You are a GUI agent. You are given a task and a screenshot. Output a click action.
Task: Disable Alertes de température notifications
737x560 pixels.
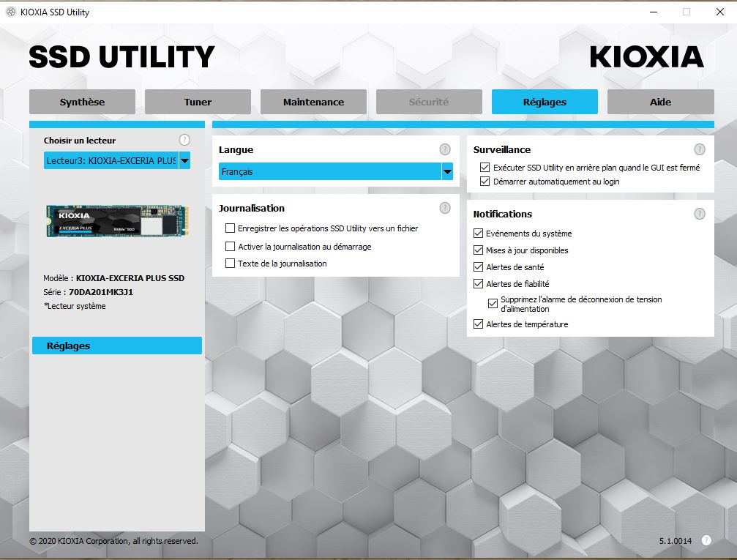click(x=479, y=324)
